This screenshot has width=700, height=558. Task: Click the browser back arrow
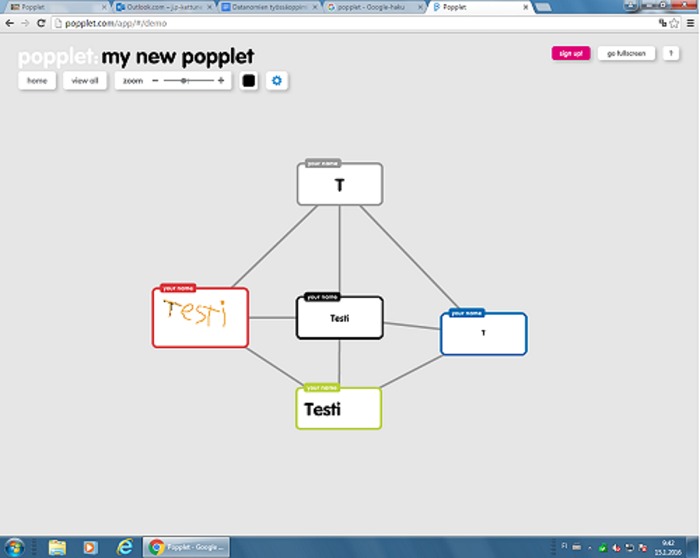(x=9, y=22)
